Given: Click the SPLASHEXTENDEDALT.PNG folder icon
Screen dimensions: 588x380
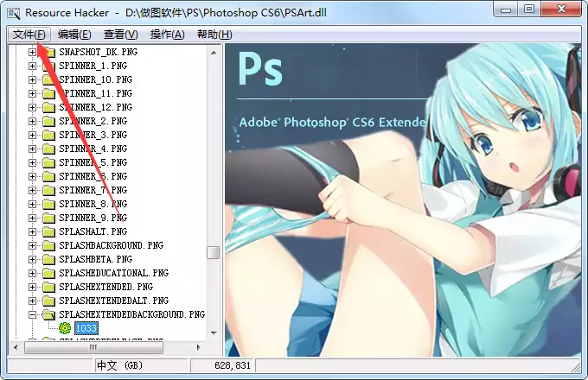Looking at the screenshot, I should pyautogui.click(x=48, y=301).
